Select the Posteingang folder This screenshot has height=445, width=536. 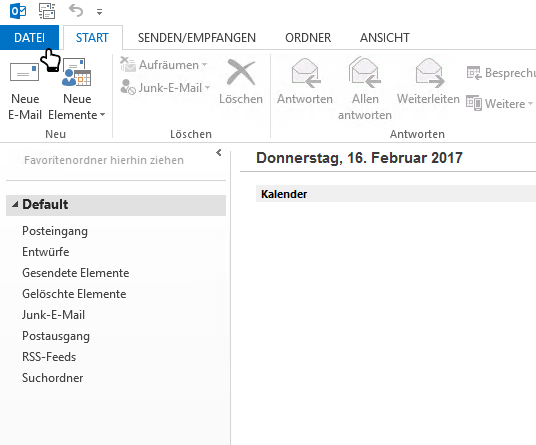click(55, 231)
